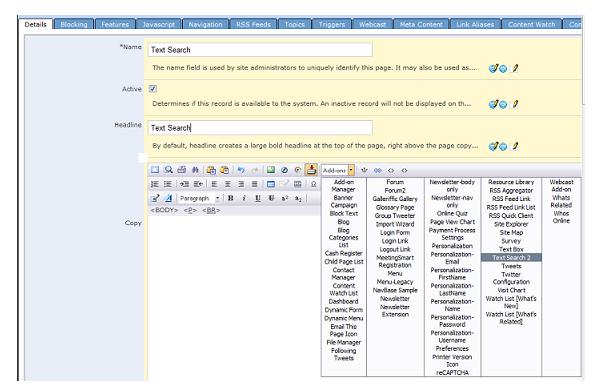Screen dimensions: 607x392
Task: Click the magnifier preview icon in editor toolbar
Action: click(x=168, y=170)
